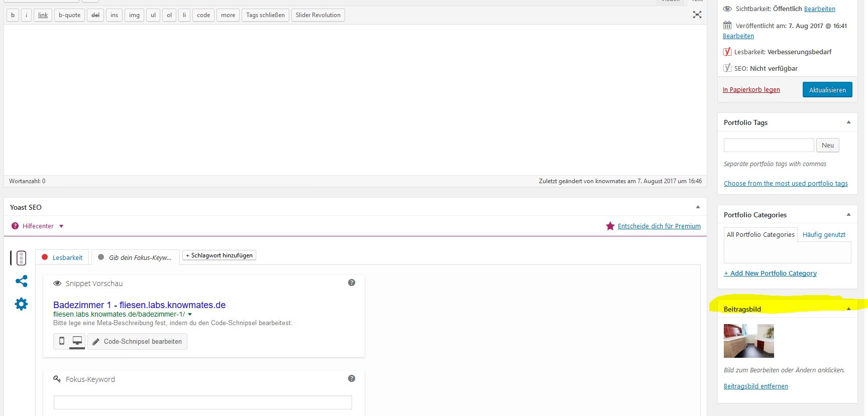Click the Wortanzahl: 0 status text

(27, 181)
